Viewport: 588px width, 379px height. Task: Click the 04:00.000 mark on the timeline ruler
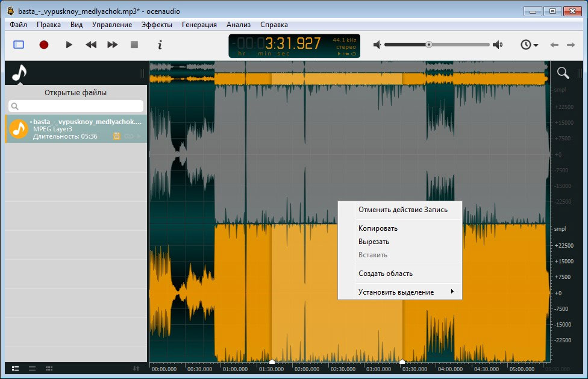click(451, 369)
